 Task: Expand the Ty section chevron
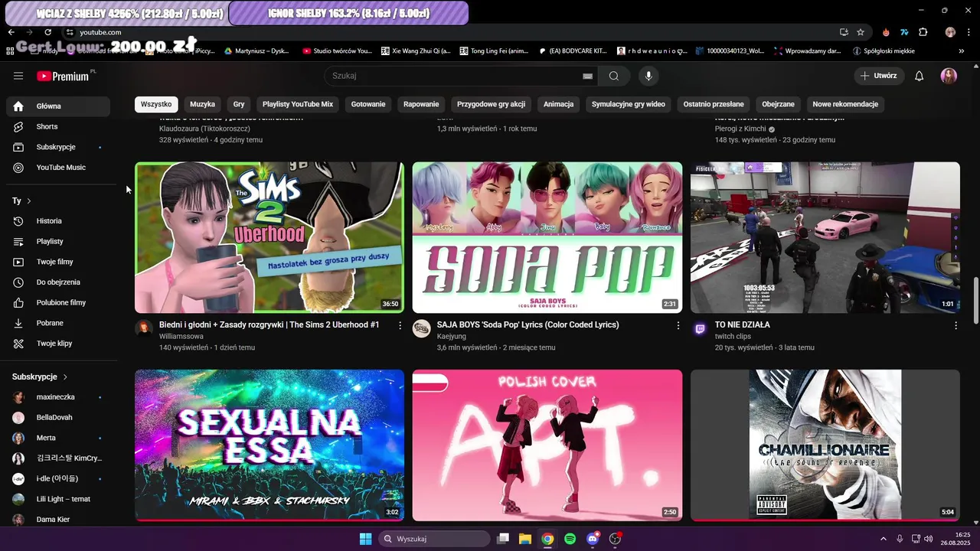(x=29, y=201)
